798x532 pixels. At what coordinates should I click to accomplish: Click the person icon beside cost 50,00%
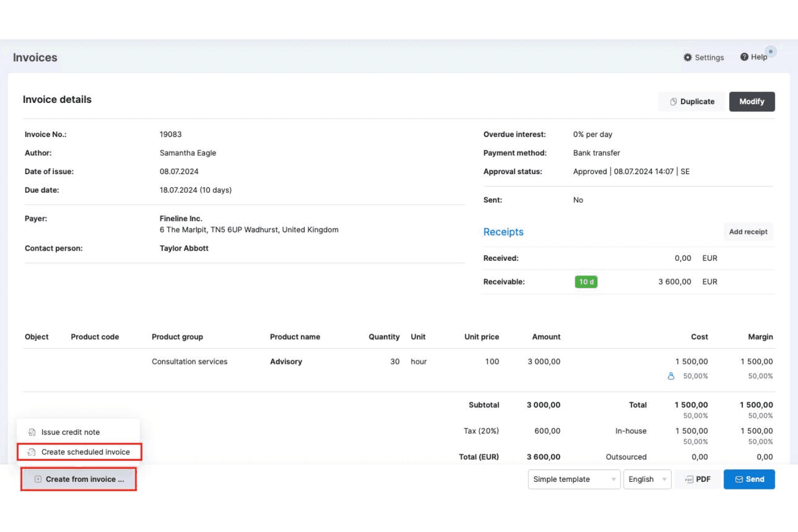coord(671,376)
